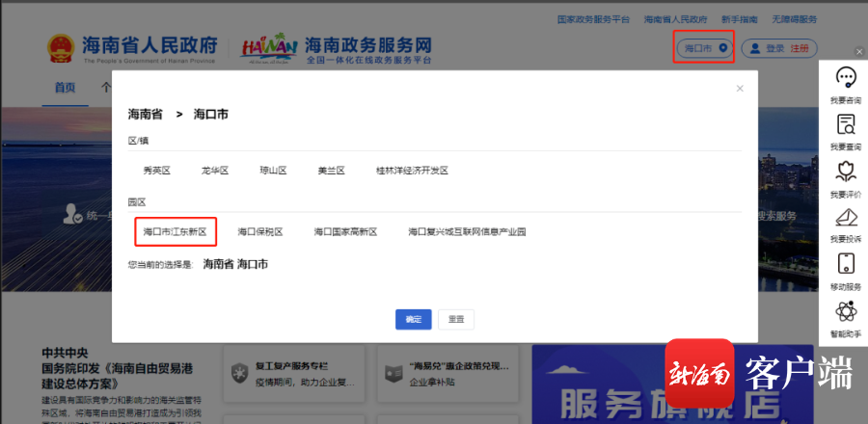This screenshot has height=424, width=868.
Task: Launch 智能助手 atom icon
Action: 845,311
